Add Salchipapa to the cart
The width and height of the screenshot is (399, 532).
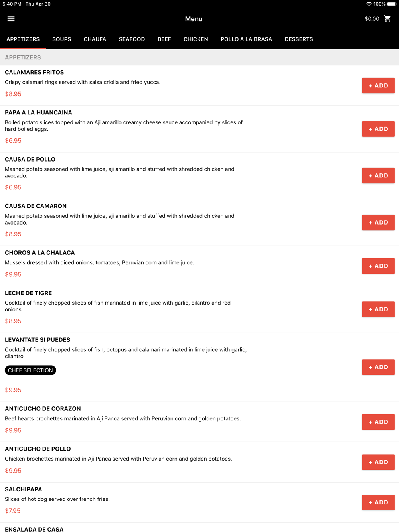378,502
